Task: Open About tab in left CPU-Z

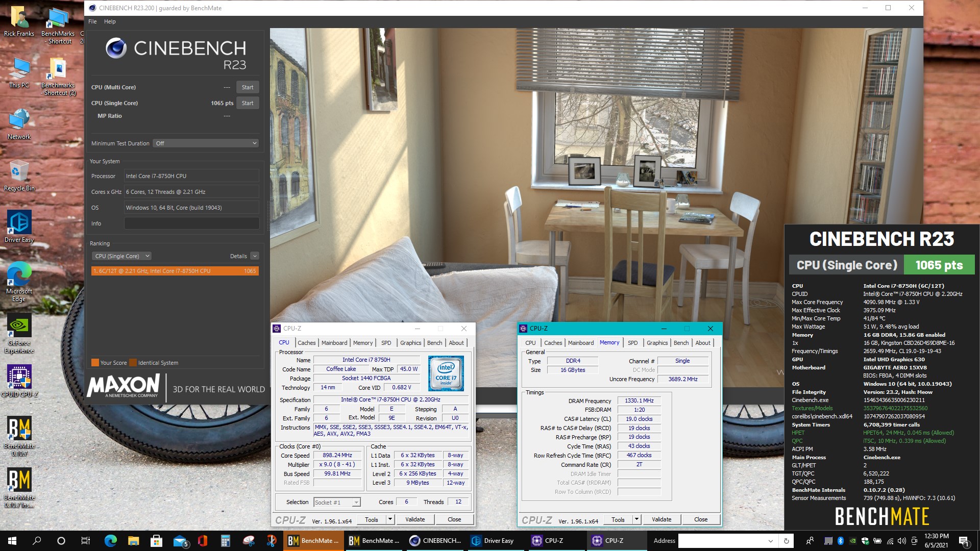Action: click(456, 343)
